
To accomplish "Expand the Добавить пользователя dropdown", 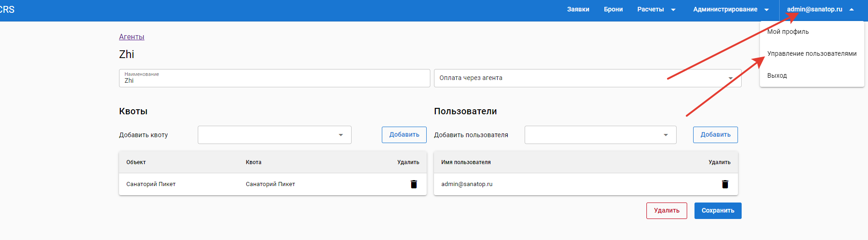I will tap(666, 135).
